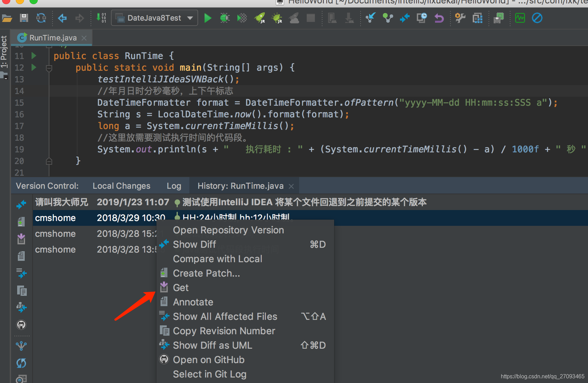Open Settings via the wrench icon
The height and width of the screenshot is (383, 588).
[x=460, y=18]
